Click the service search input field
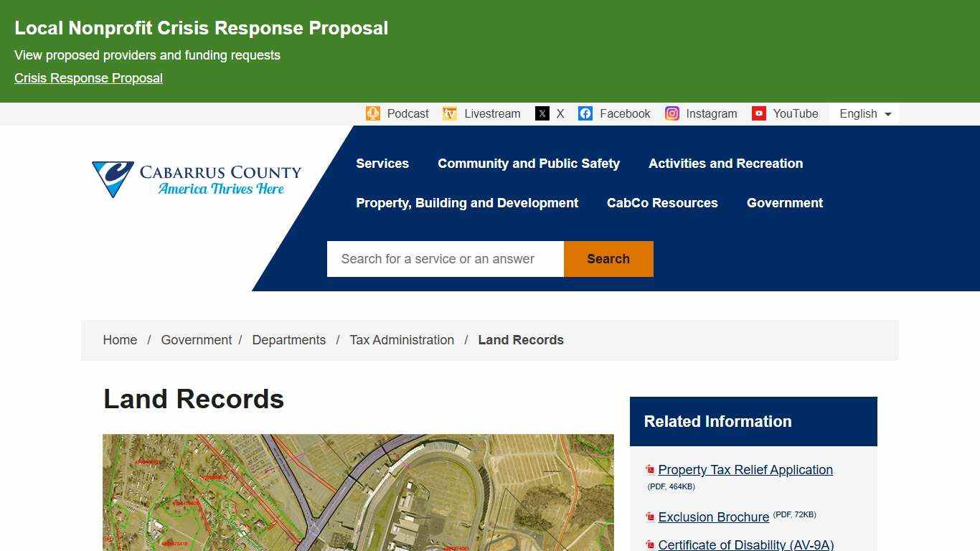This screenshot has width=980, height=551. point(445,259)
